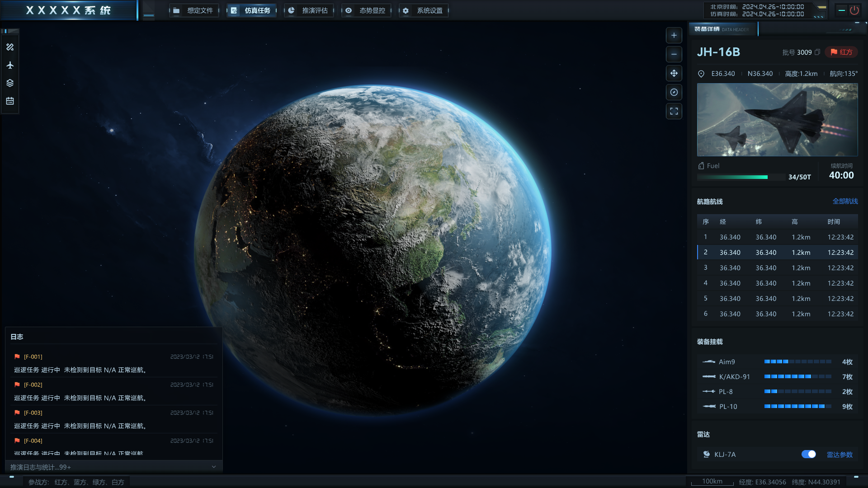Screen dimensions: 868x488
Task: Click the 全部航线 link
Action: coord(845,201)
